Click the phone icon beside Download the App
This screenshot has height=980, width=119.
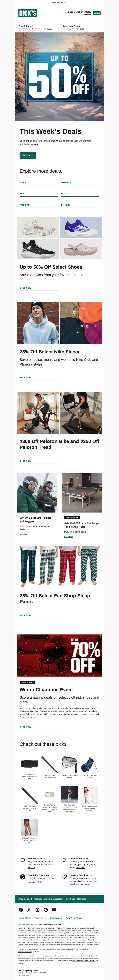64,860
